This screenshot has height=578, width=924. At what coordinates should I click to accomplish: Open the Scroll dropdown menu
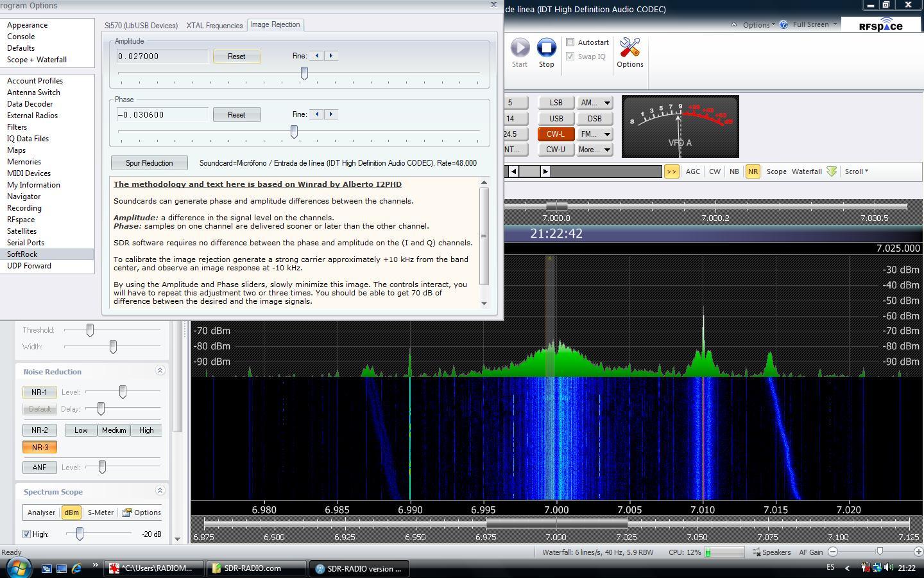coord(856,171)
